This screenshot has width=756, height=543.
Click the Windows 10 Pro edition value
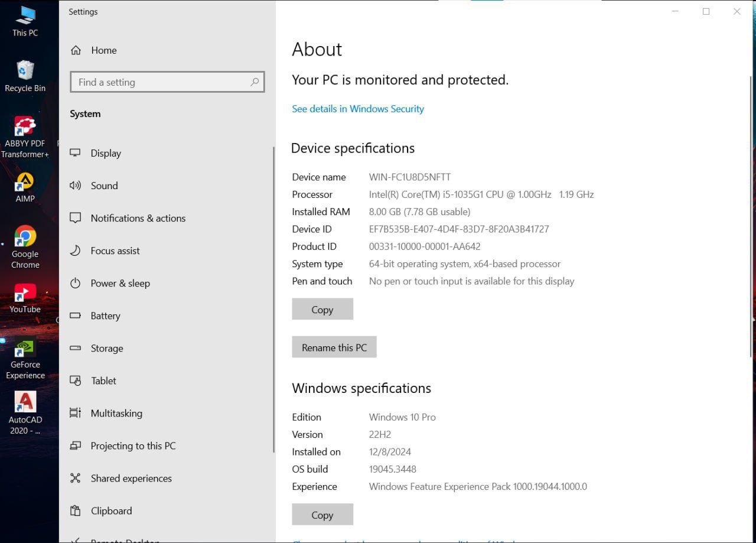402,417
